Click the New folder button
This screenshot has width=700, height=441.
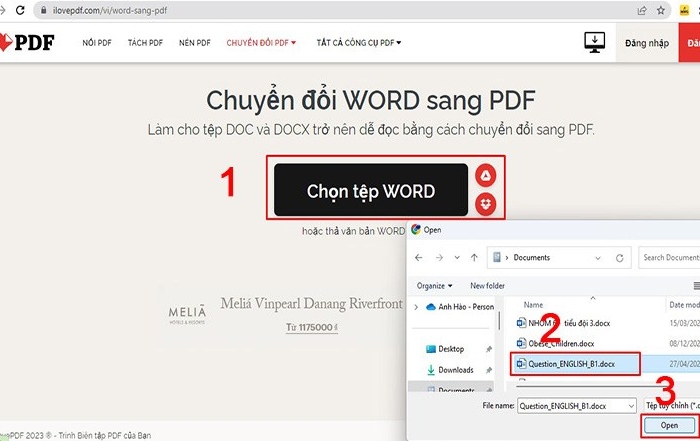488,286
